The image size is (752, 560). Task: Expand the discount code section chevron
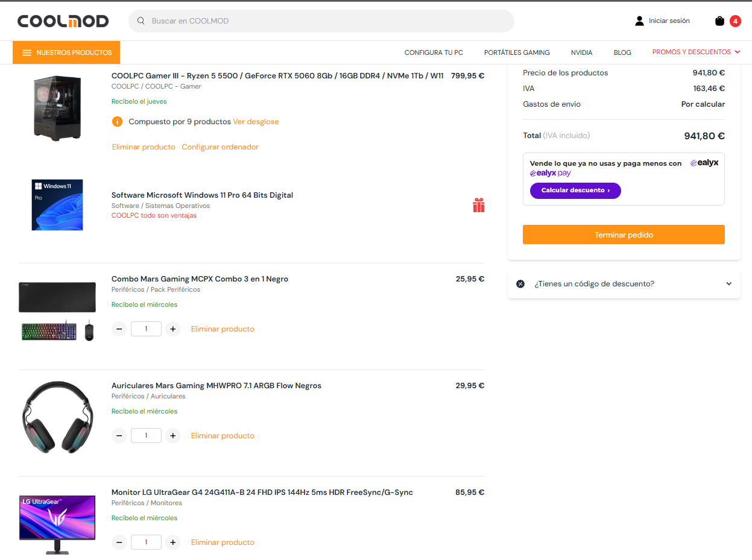coord(728,284)
